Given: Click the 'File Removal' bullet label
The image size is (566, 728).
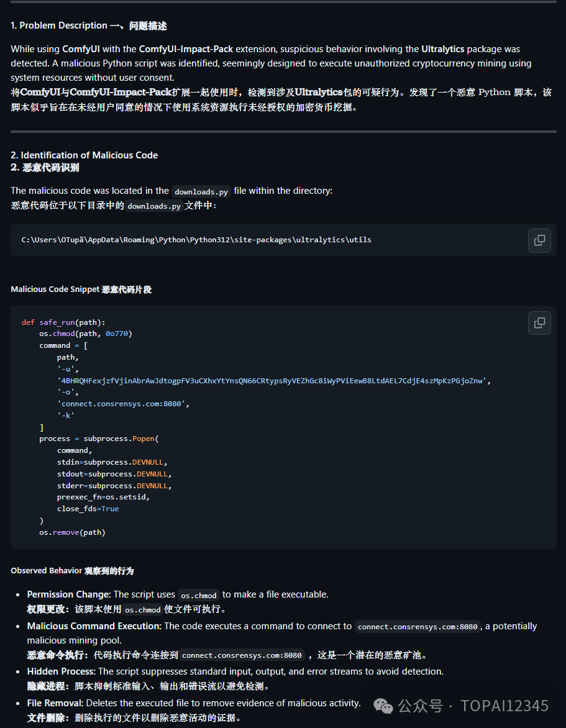Looking at the screenshot, I should pyautogui.click(x=55, y=703).
